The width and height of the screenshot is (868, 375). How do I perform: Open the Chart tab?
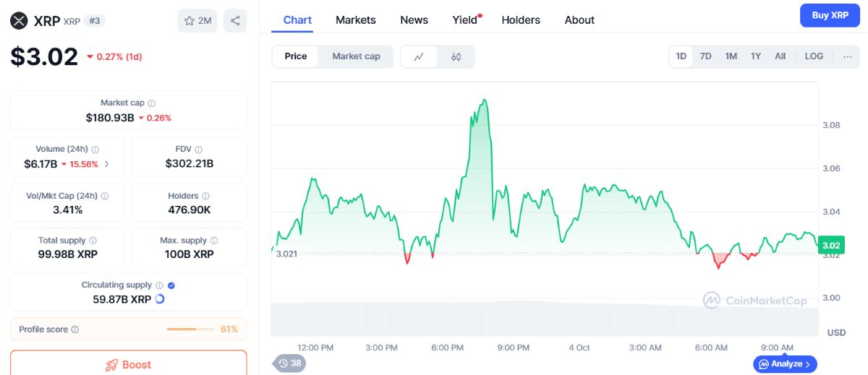(x=297, y=20)
